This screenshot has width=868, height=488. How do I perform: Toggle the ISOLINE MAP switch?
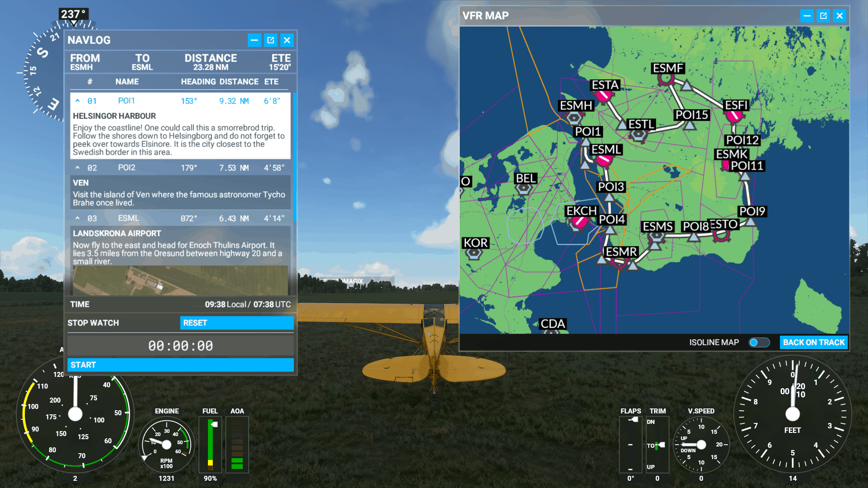[x=759, y=343]
